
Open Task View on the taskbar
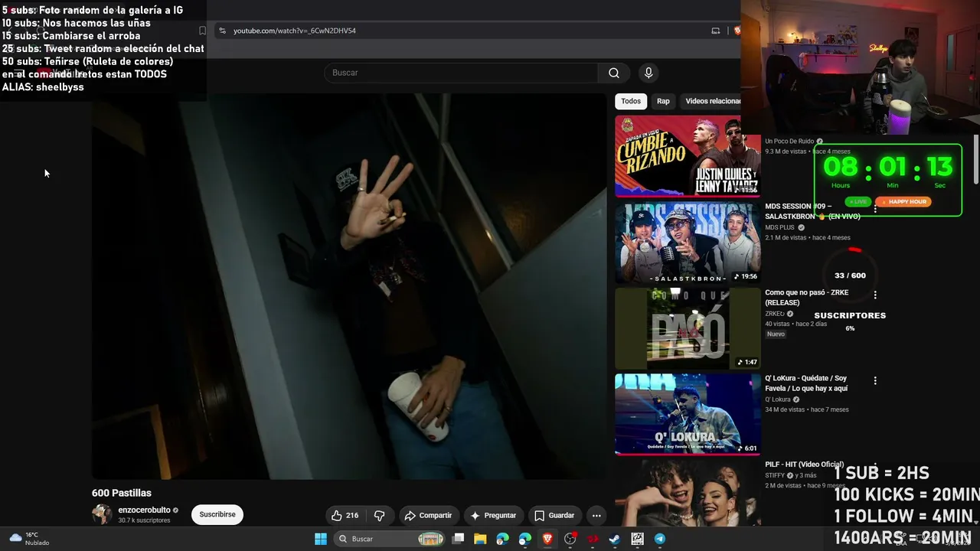tap(458, 539)
